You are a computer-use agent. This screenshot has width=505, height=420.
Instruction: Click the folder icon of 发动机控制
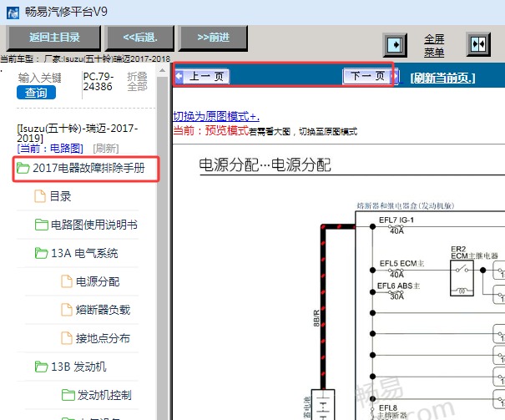point(68,395)
